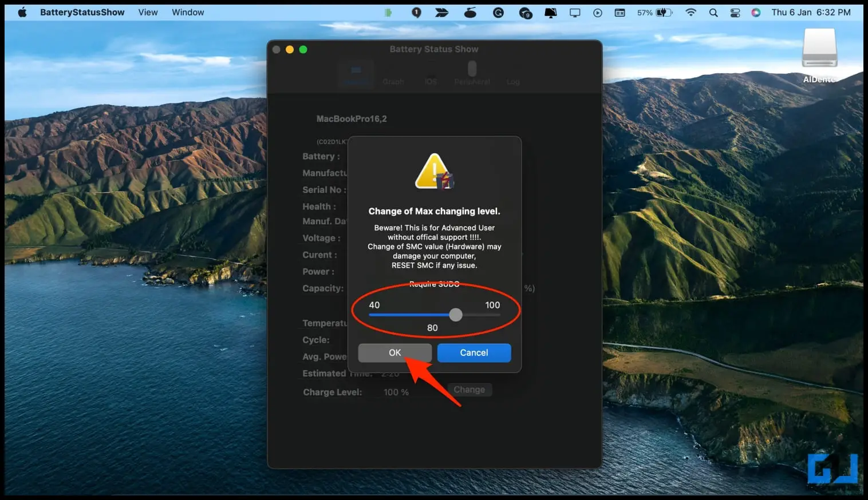The image size is (868, 500).
Task: Click OK in the Max charging level dialog
Action: point(394,353)
